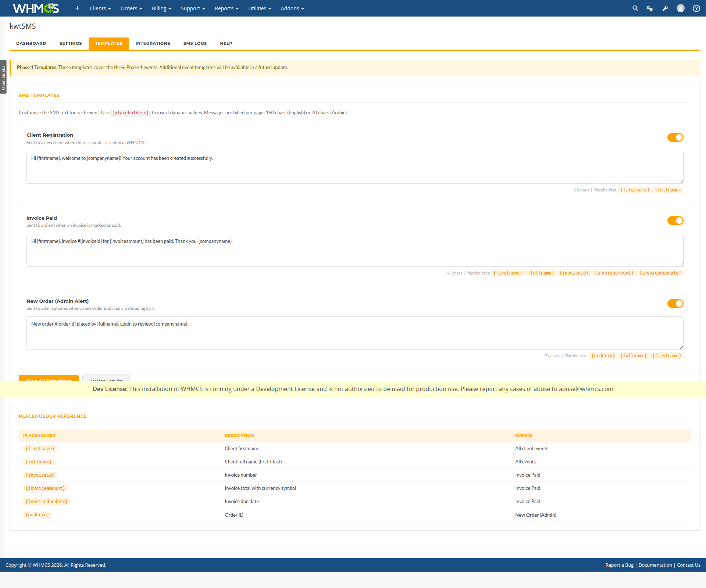Click the user account avatar icon
Screen dimensions: 706x588
[x=681, y=8]
